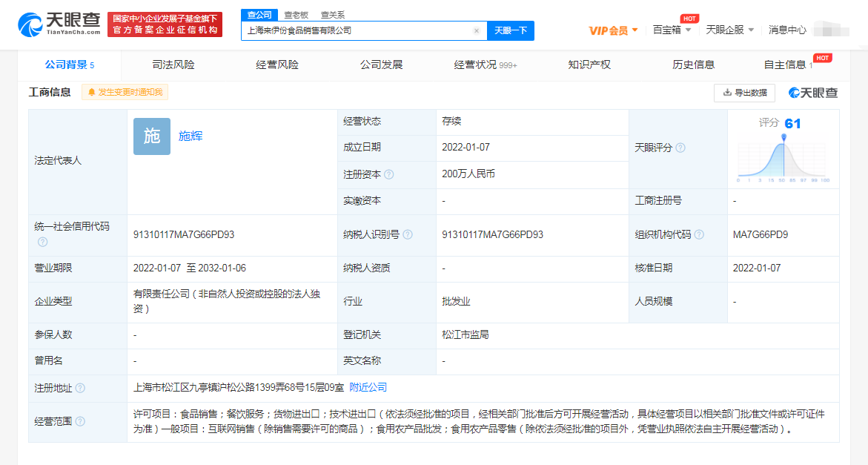The height and width of the screenshot is (465, 868).
Task: Switch to the 自主信息 tab
Action: 788,65
